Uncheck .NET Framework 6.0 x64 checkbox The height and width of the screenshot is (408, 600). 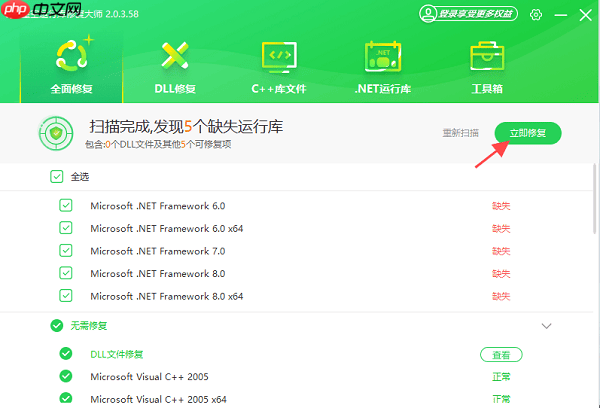click(x=66, y=228)
